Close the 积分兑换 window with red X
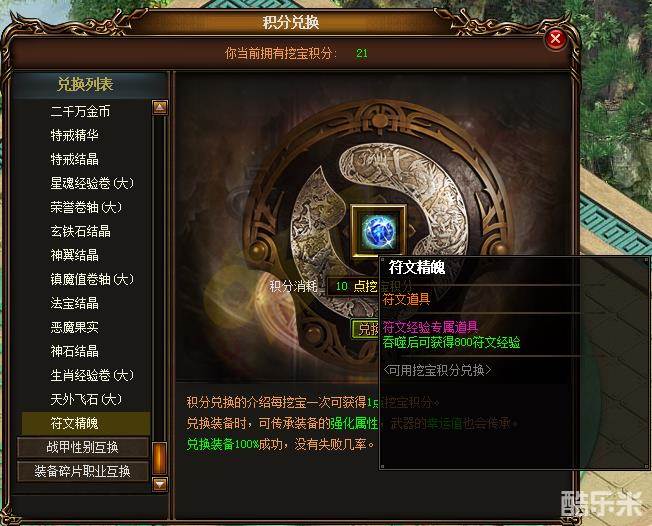Screen dimensions: 652x526 pyautogui.click(x=555, y=39)
